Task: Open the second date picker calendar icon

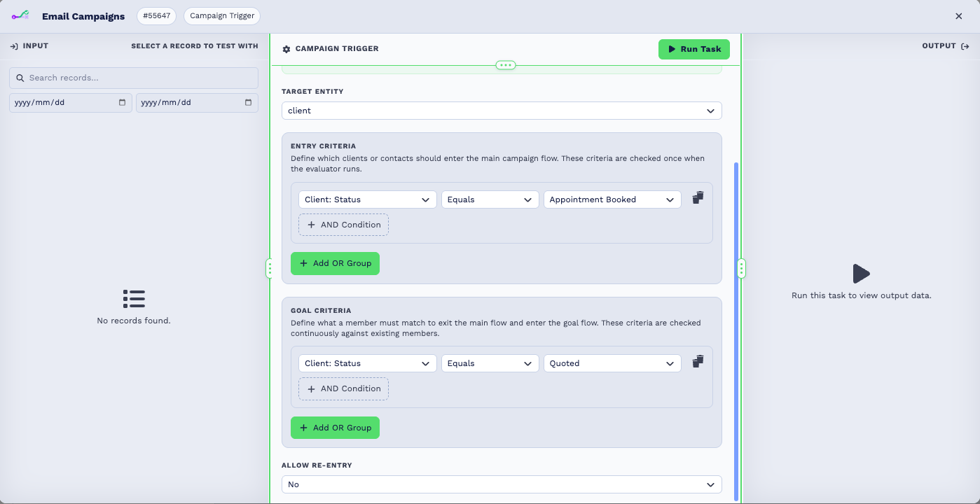Action: pos(249,102)
